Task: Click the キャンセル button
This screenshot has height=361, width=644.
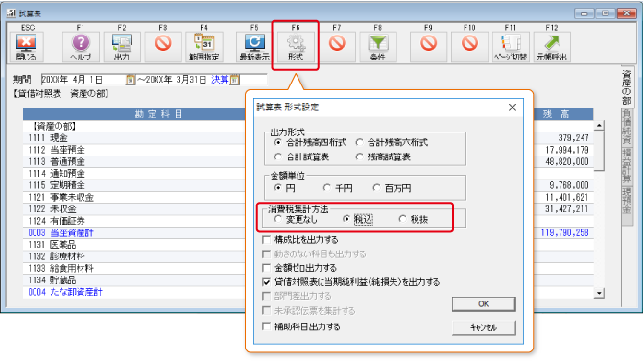Action: coord(484,327)
